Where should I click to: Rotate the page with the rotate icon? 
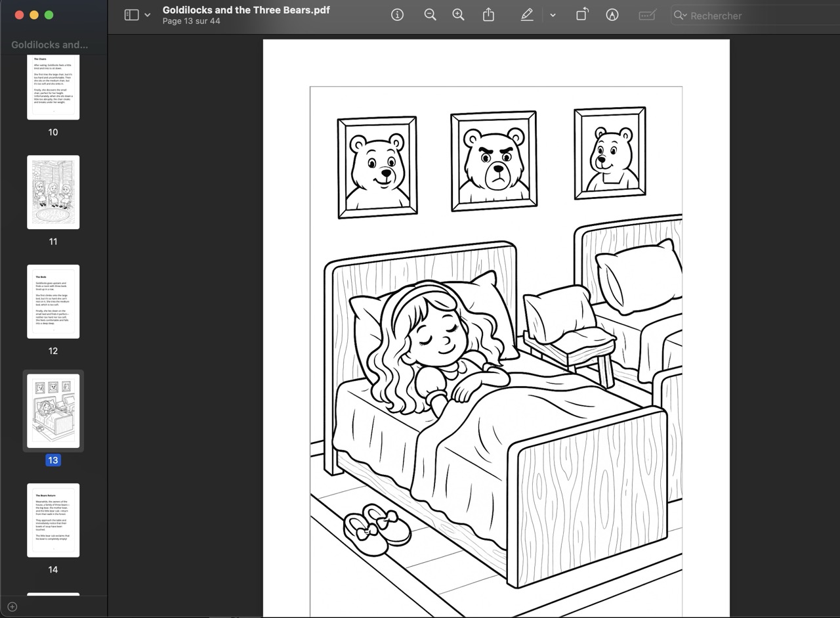point(582,15)
